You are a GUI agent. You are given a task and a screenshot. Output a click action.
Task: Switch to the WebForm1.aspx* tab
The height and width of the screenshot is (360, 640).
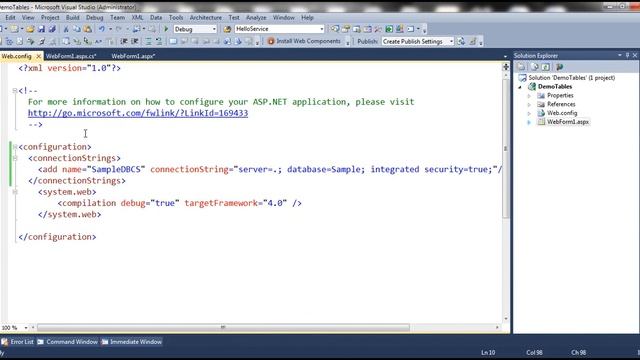133,56
